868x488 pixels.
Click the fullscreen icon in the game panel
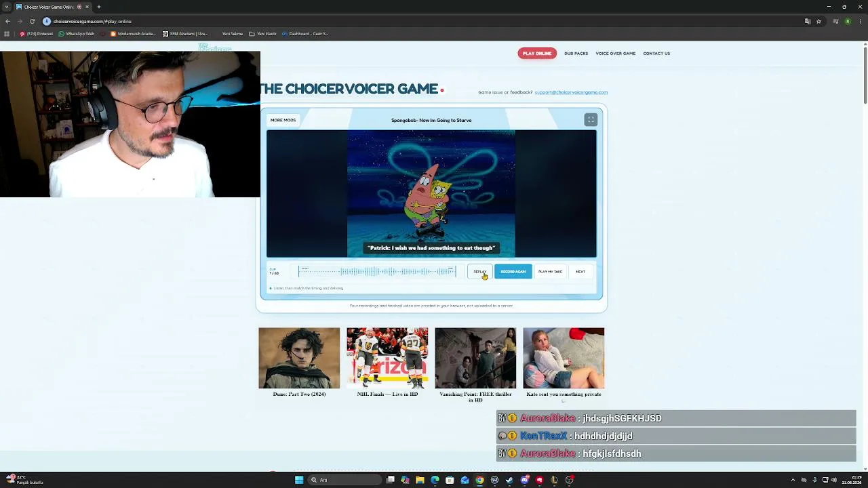591,120
